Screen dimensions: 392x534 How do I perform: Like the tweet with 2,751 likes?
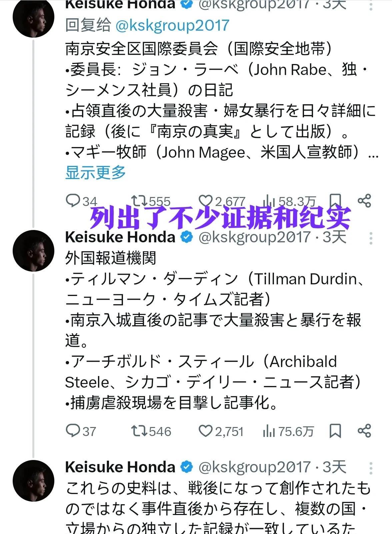(205, 431)
